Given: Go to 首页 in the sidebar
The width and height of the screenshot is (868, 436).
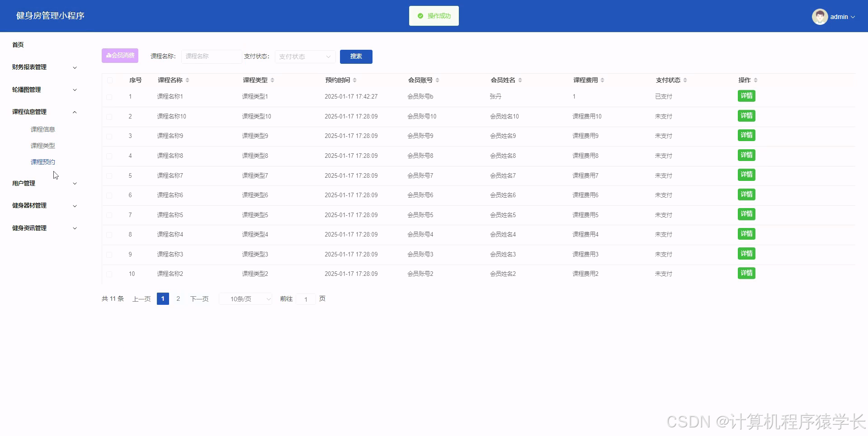Looking at the screenshot, I should (18, 44).
